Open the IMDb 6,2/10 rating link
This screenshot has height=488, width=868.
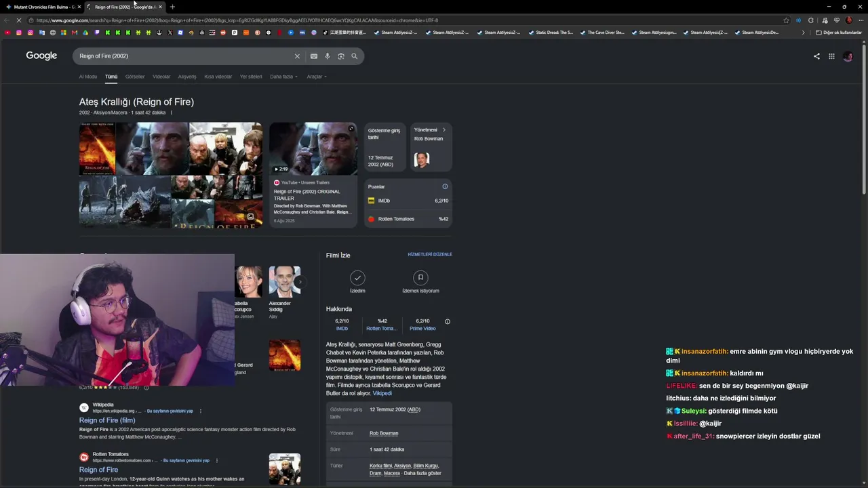tap(342, 325)
